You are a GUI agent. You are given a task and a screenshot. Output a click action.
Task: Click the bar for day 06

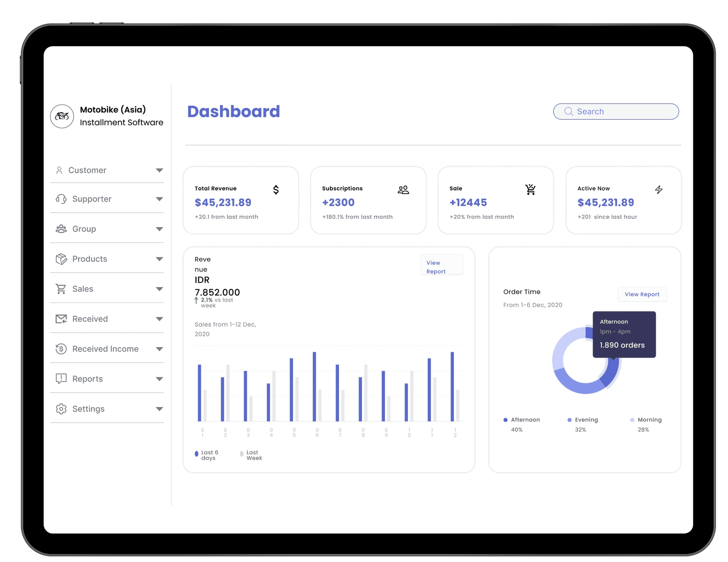tap(314, 387)
